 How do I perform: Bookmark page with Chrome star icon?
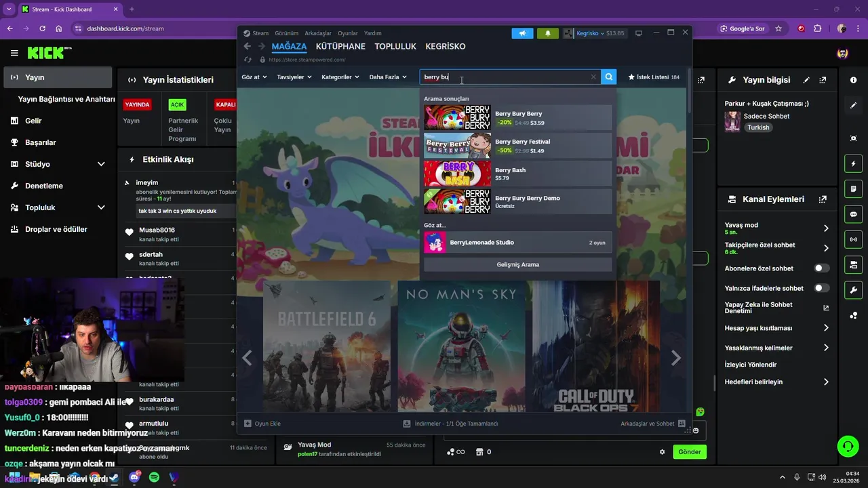tap(778, 28)
